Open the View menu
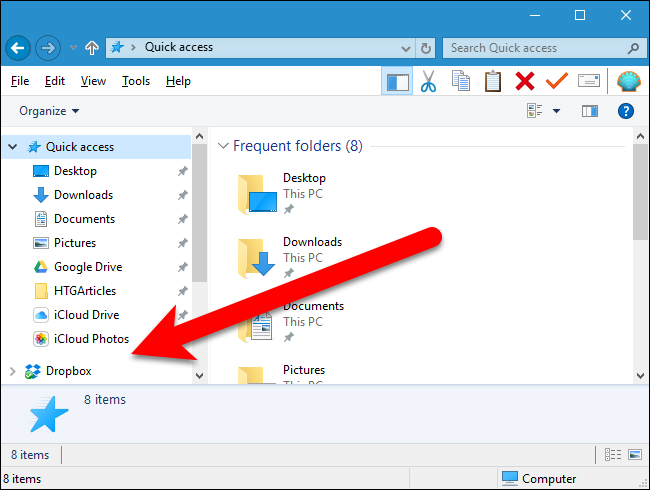The width and height of the screenshot is (650, 490). 93,81
